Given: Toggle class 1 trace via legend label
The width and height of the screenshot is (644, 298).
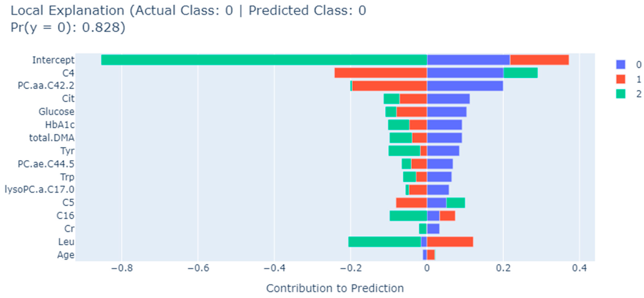Looking at the screenshot, I should pyautogui.click(x=638, y=79).
